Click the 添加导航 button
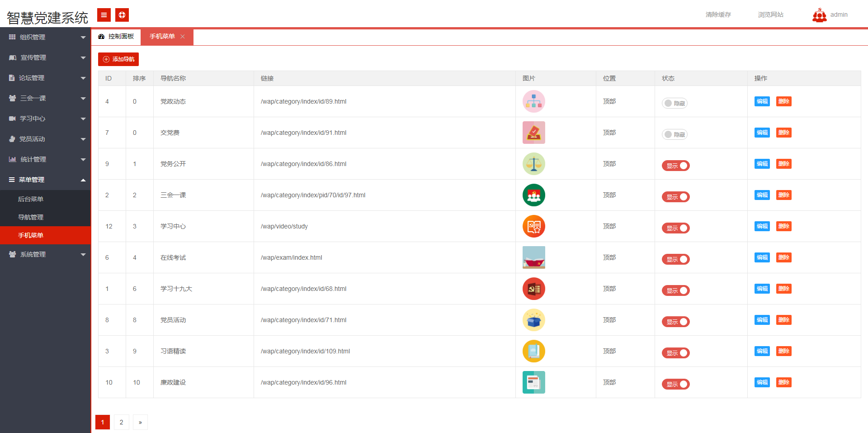868x433 pixels. [118, 59]
